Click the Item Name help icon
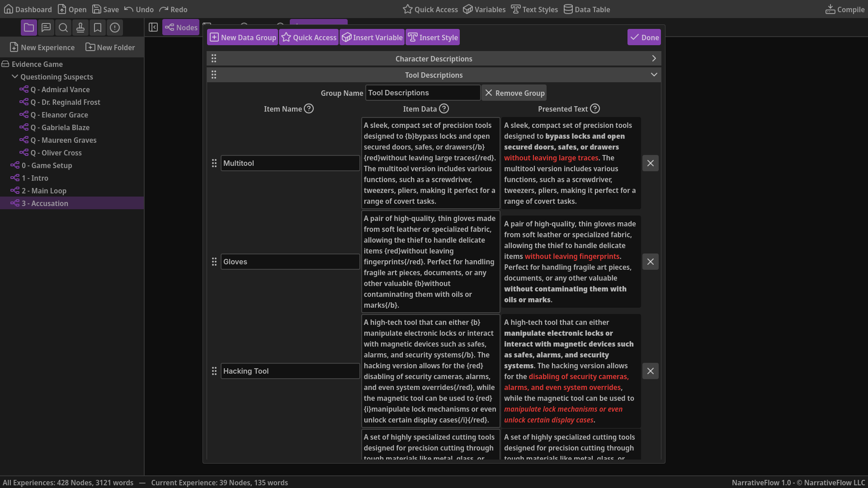Screen dimensions: 868x488 tap(309, 109)
